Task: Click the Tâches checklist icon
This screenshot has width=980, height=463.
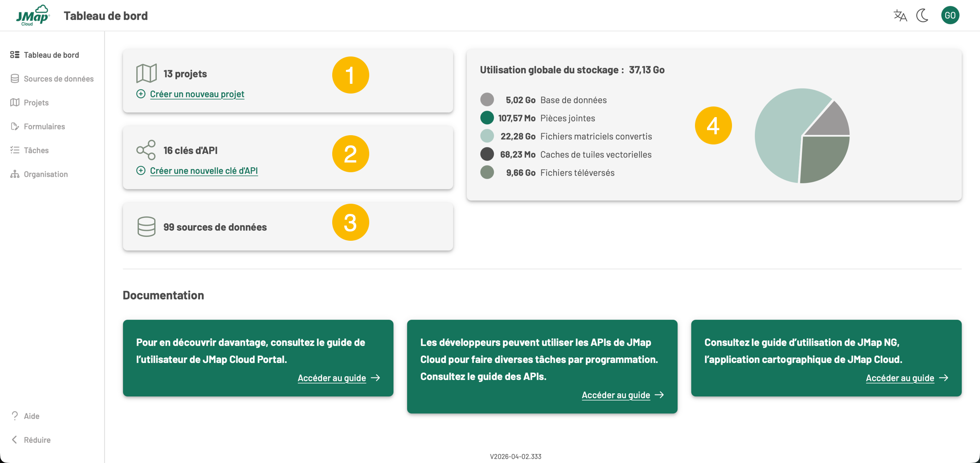Action: pos(15,150)
